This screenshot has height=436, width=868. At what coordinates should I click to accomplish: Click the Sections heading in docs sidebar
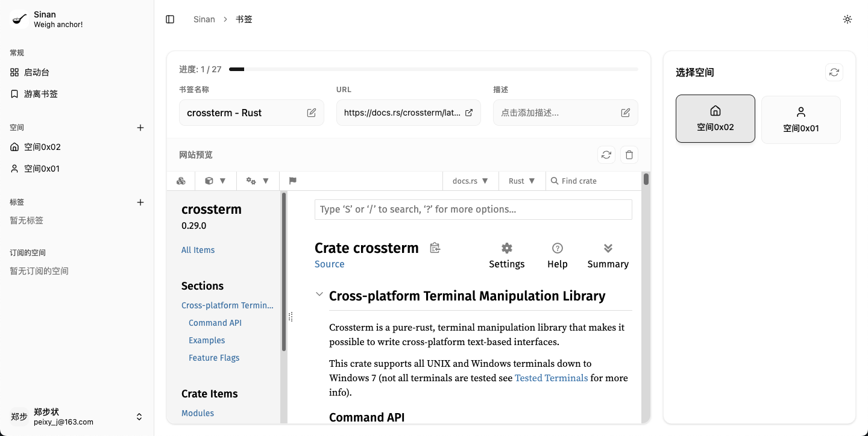click(203, 286)
